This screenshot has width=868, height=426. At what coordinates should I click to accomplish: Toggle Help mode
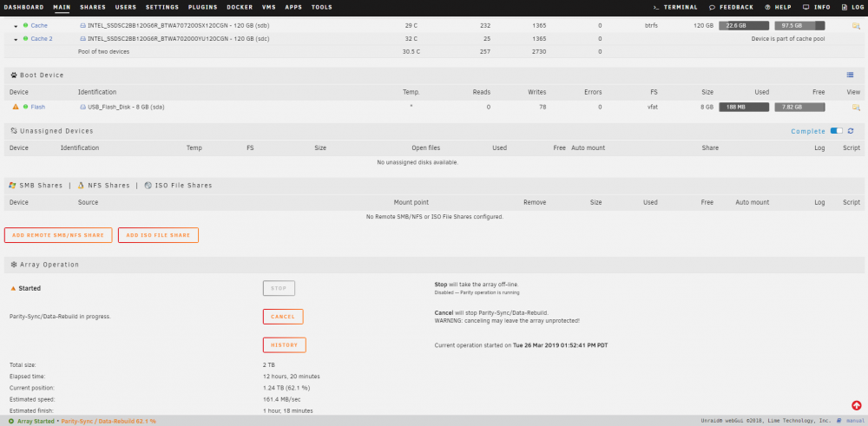778,7
